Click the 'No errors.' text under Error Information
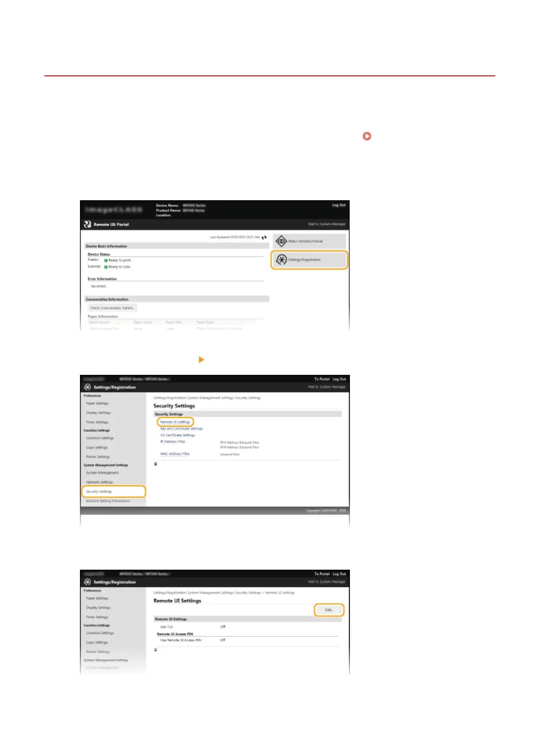The width and height of the screenshot is (535, 756). 99,286
